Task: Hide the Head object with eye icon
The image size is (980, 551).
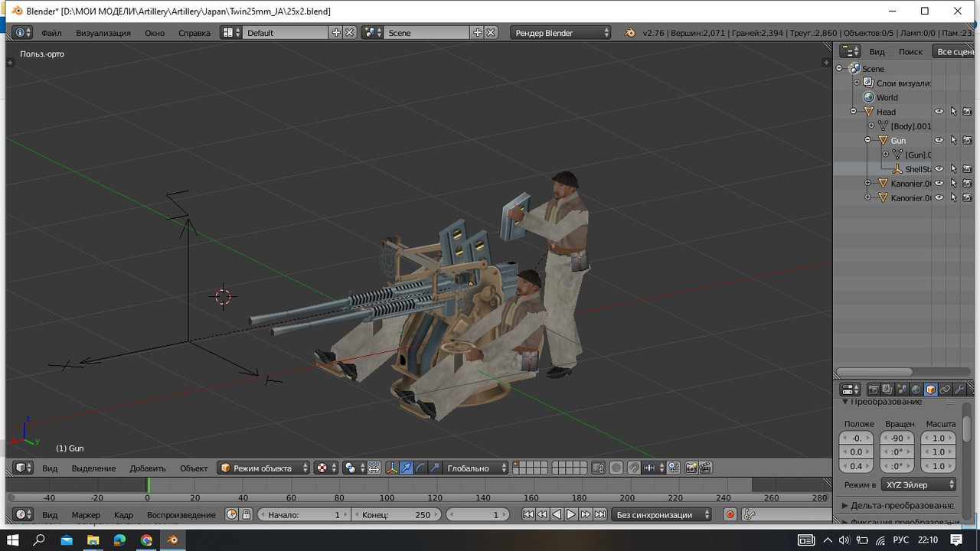Action: click(939, 112)
